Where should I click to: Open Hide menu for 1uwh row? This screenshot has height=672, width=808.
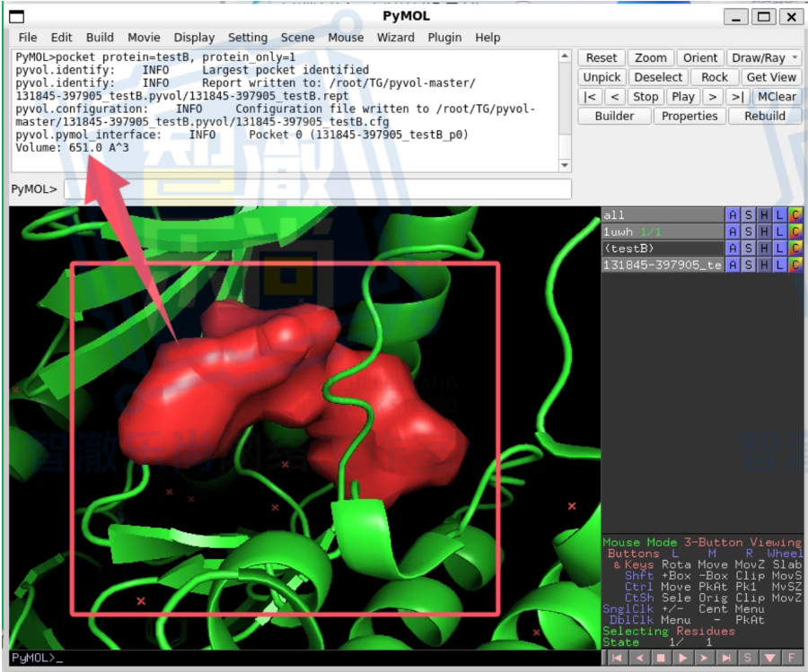(x=764, y=231)
